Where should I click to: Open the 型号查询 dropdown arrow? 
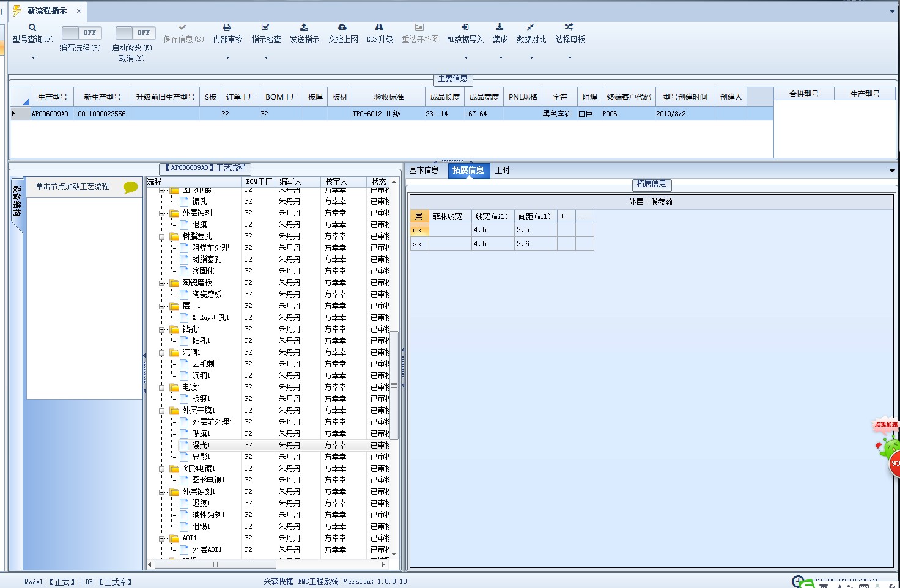pos(33,58)
